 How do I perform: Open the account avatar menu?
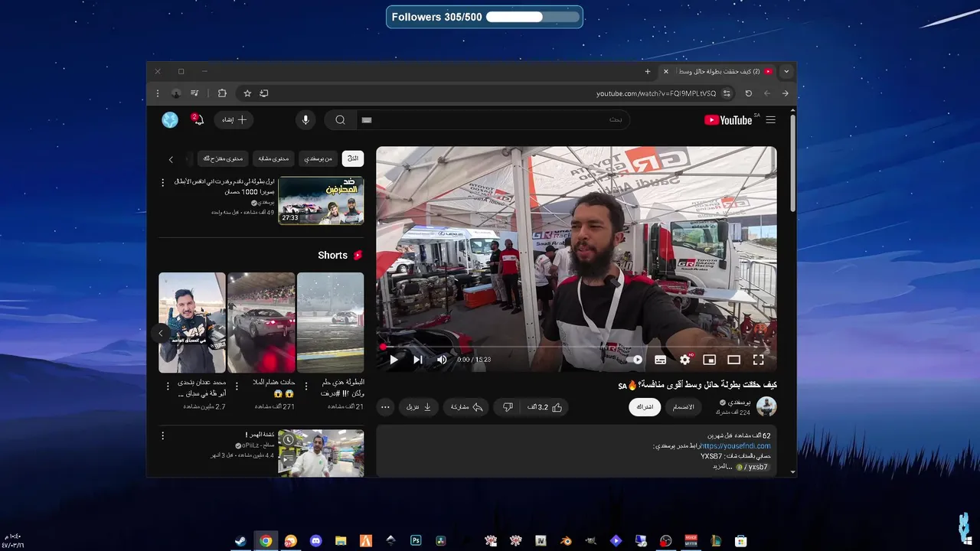(x=170, y=120)
